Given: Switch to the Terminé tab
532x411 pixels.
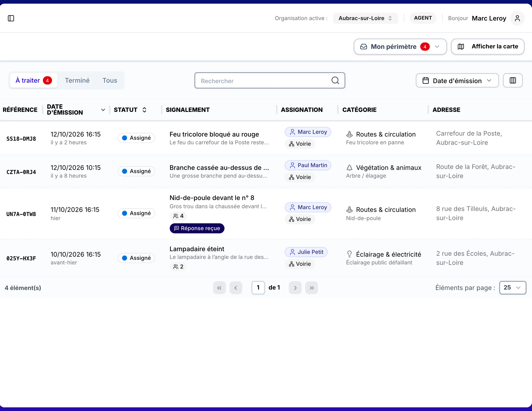Looking at the screenshot, I should 77,80.
